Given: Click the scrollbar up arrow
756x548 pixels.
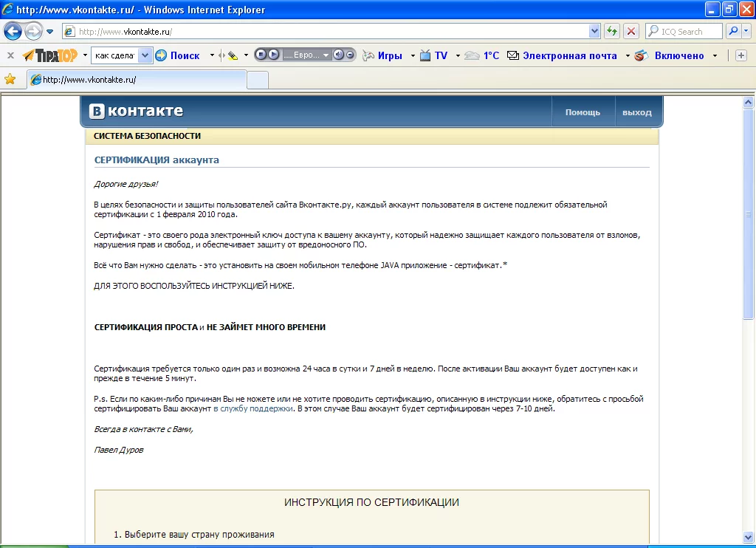Looking at the screenshot, I should click(x=748, y=102).
